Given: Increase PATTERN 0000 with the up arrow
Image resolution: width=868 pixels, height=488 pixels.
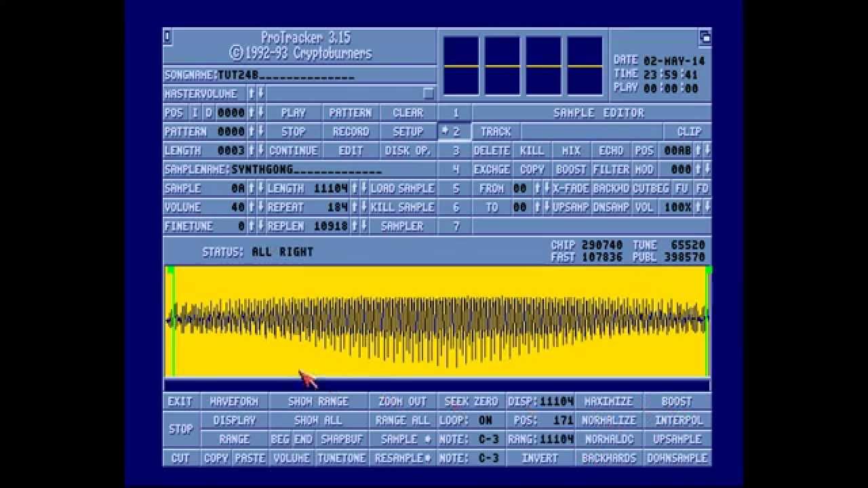Looking at the screenshot, I should tap(252, 131).
